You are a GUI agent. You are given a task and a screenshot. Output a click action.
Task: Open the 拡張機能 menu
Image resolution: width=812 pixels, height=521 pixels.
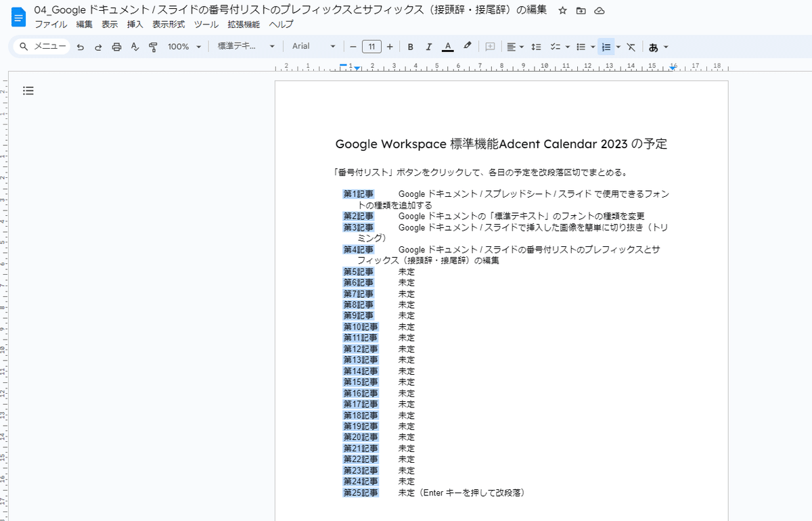coord(244,24)
